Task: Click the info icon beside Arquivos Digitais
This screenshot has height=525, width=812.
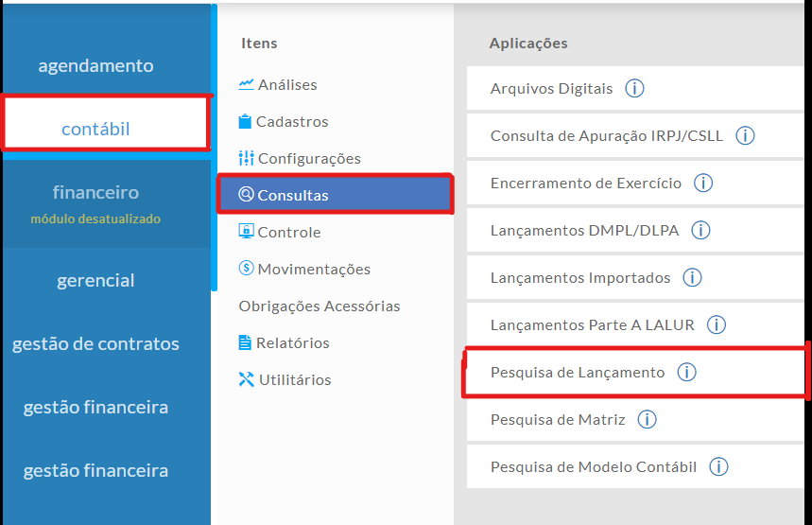Action: coord(634,89)
